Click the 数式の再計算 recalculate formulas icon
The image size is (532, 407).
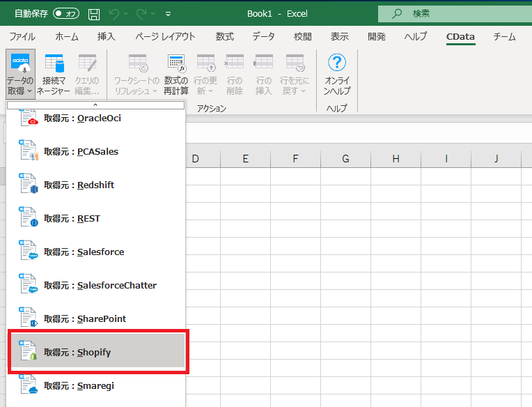coord(176,74)
